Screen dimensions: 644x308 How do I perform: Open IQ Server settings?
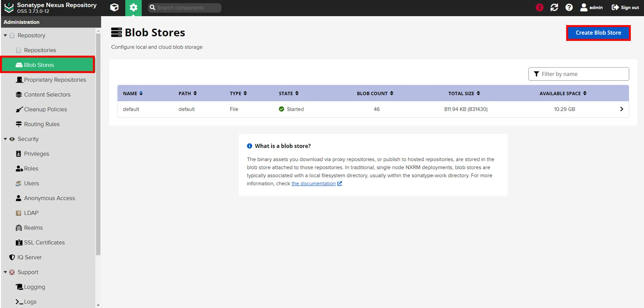tap(29, 257)
